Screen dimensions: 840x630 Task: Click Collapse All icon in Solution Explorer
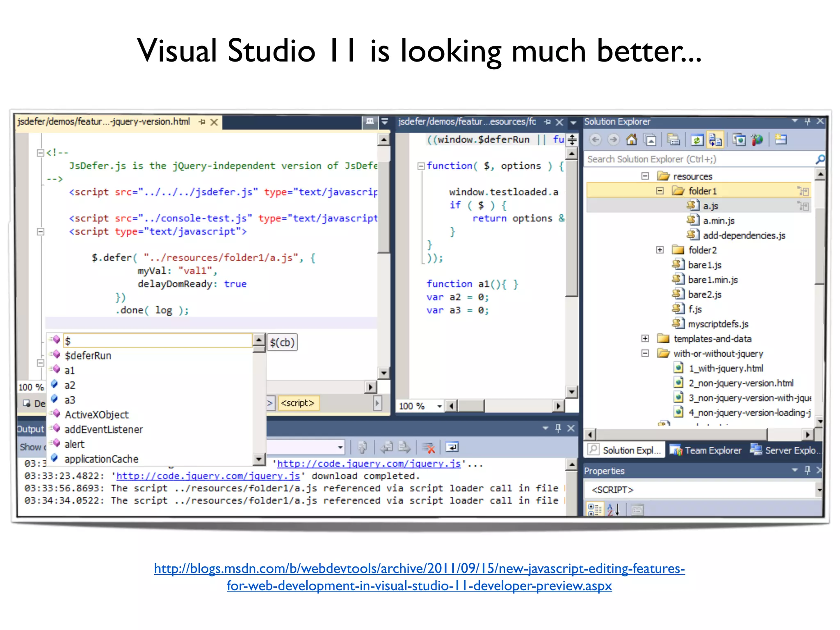click(651, 140)
